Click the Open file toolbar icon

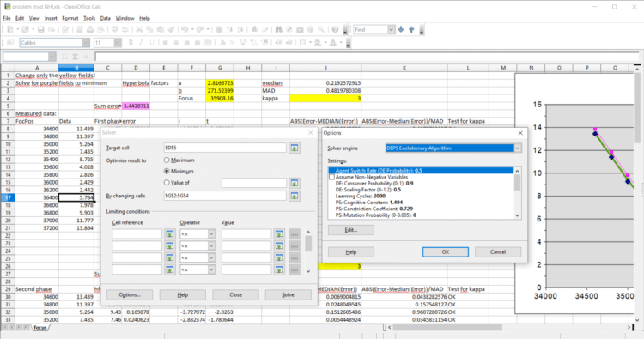[25, 29]
